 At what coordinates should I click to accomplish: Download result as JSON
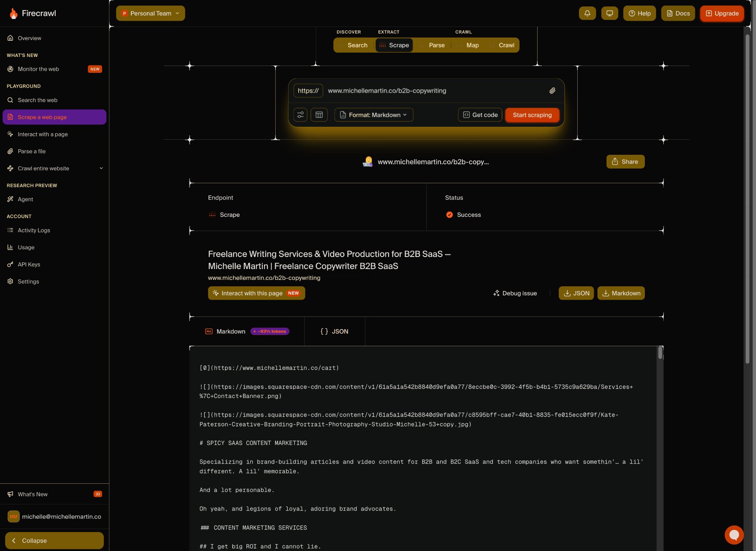pos(576,293)
